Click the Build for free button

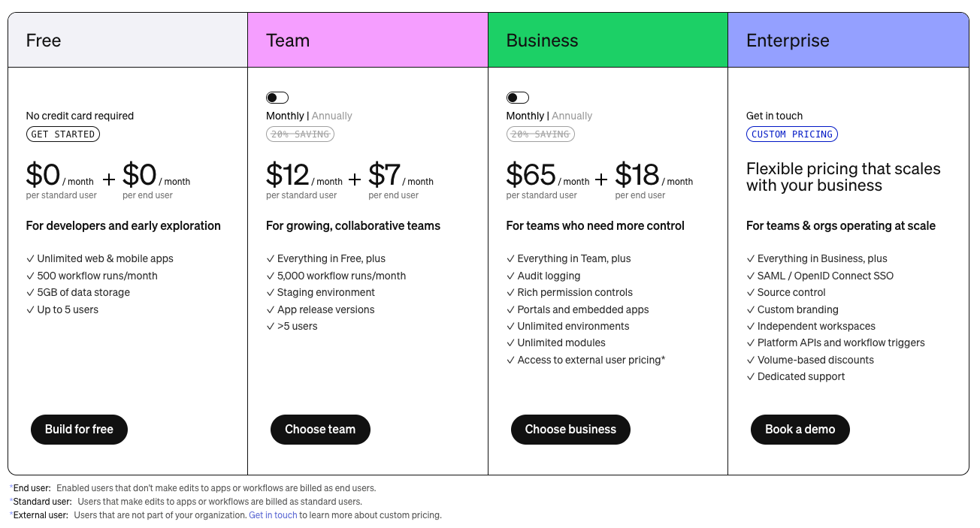coord(79,430)
